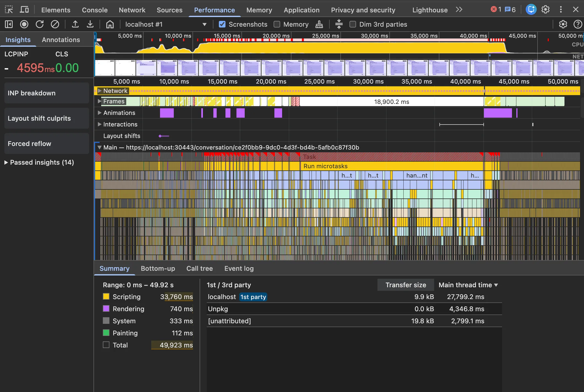Check Dim 3rd parties option
Image resolution: width=584 pixels, height=392 pixels.
click(x=353, y=24)
